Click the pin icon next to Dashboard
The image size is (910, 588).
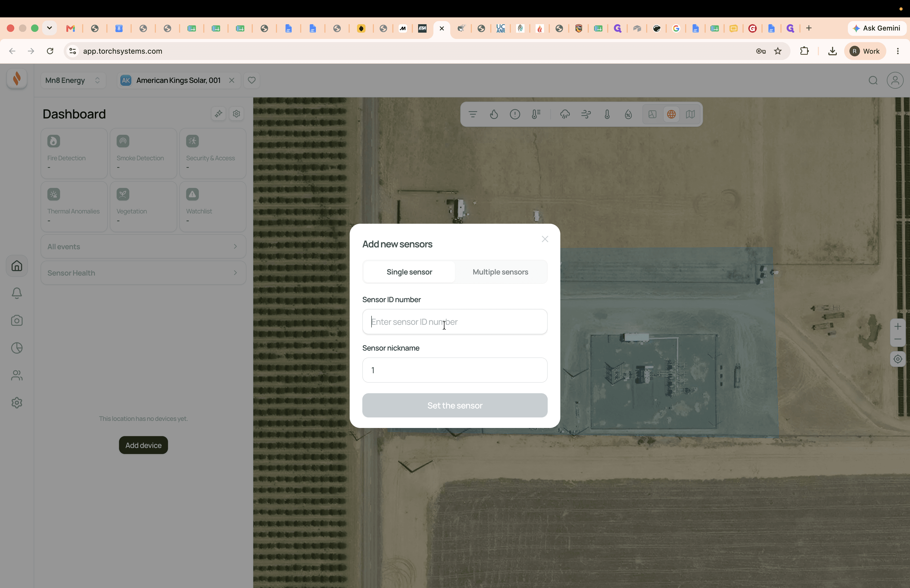pyautogui.click(x=219, y=114)
